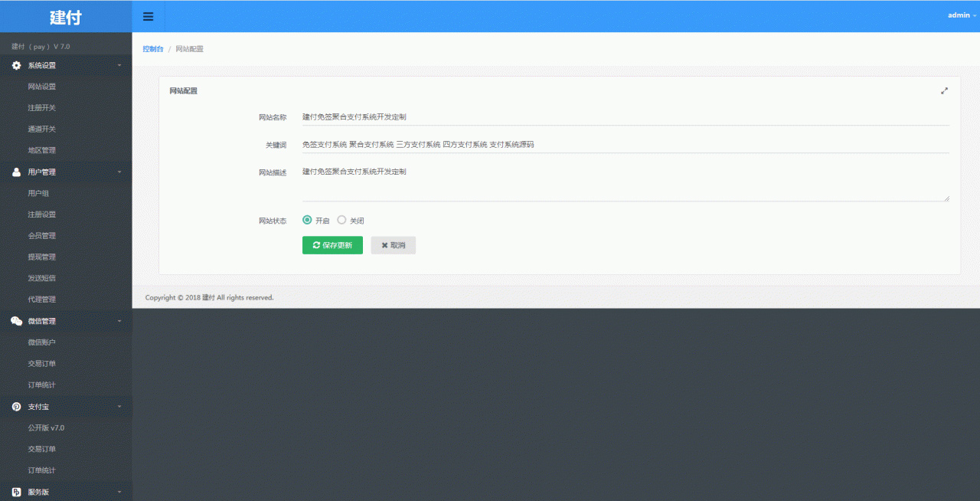The image size is (980, 501).
Task: Open 注册开关 in the sidebar
Action: coord(41,108)
